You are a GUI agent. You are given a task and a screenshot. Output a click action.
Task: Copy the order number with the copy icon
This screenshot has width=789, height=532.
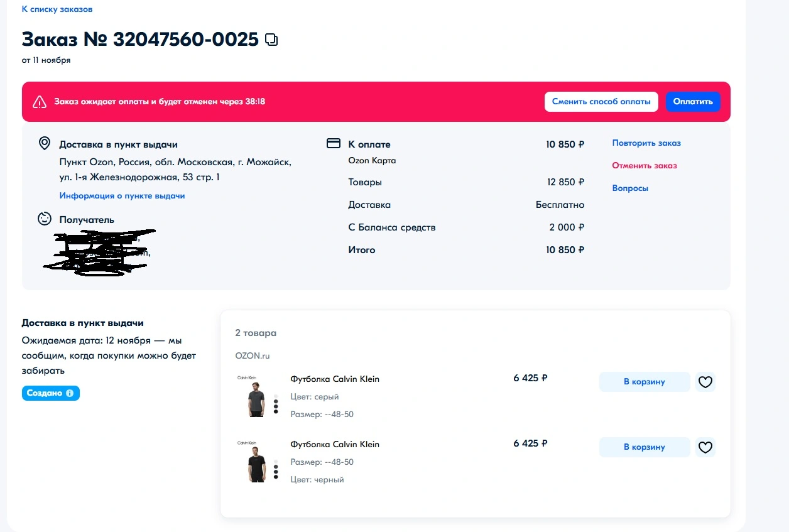[x=271, y=40]
